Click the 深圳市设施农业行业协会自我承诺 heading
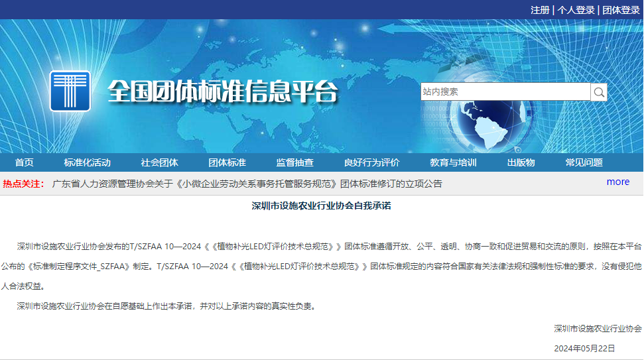The image size is (644, 360). (x=321, y=206)
